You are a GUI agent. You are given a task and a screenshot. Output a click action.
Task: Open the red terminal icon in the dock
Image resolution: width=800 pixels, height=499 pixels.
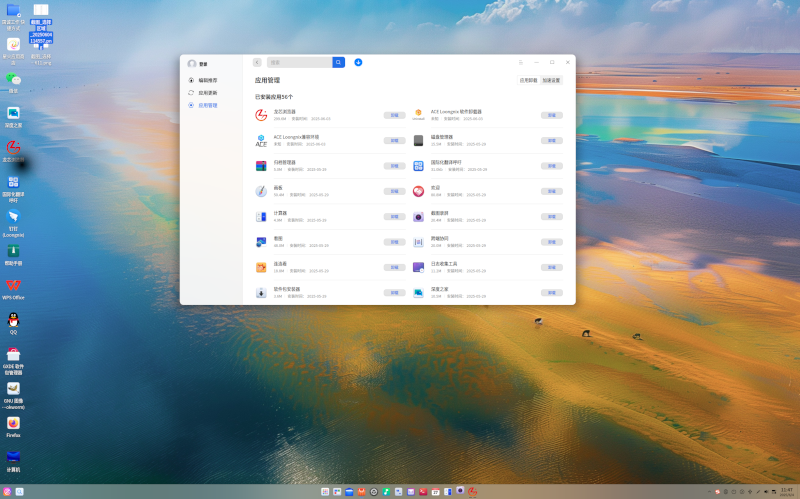[x=423, y=492]
